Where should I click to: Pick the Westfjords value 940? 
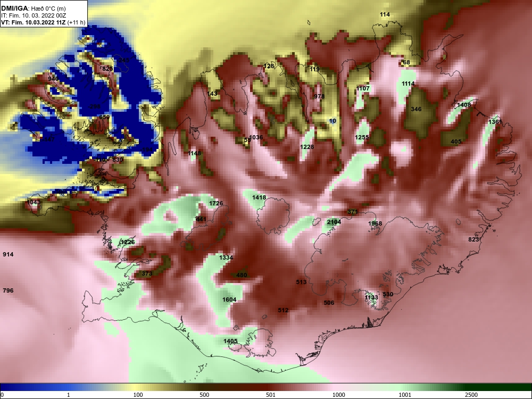point(53,79)
